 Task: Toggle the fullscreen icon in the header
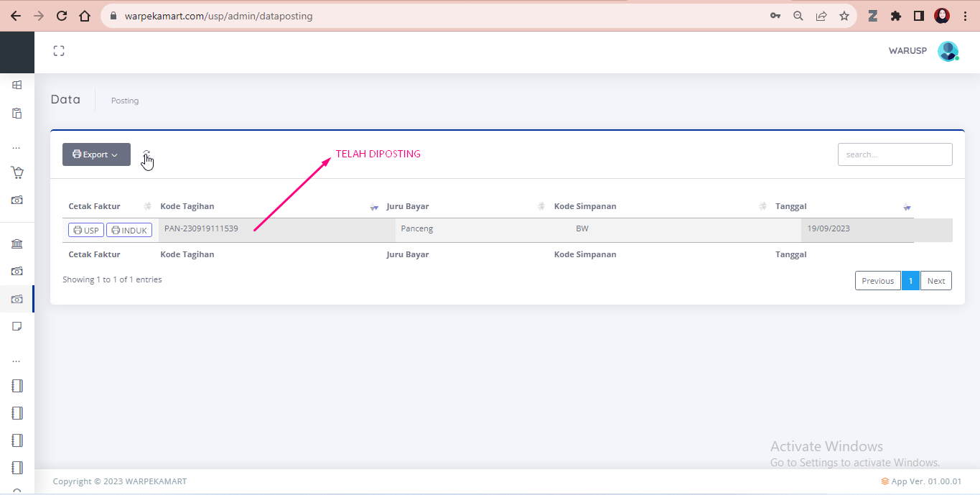[59, 51]
